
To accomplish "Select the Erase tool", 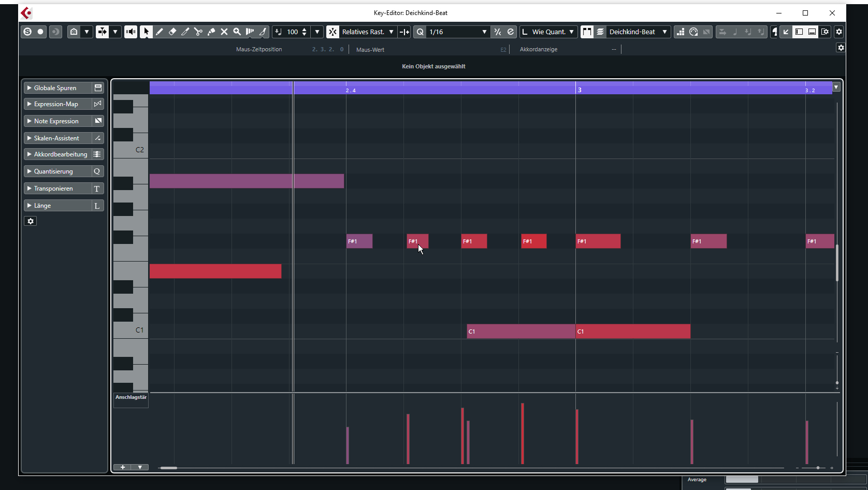I will [172, 32].
